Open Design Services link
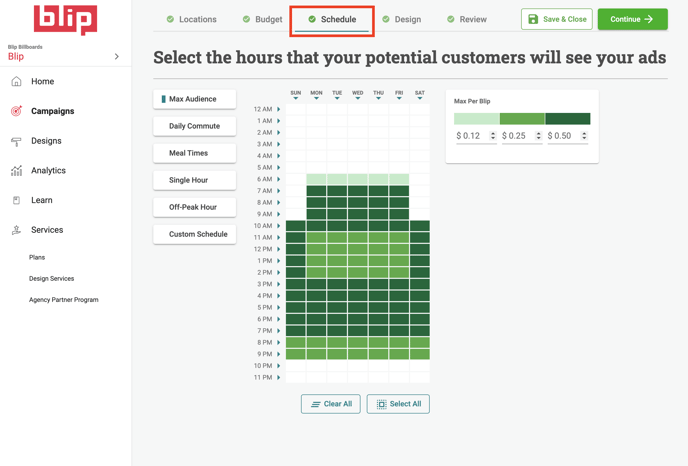Viewport: 688px width, 466px height. (x=51, y=278)
